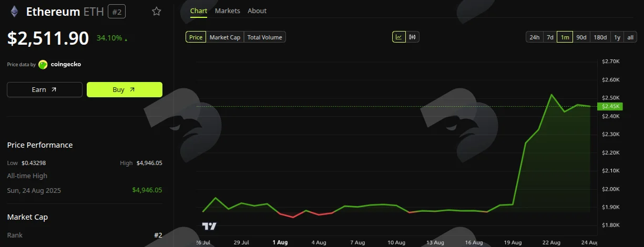The image size is (644, 247).
Task: Switch to line chart view icon
Action: point(399,37)
